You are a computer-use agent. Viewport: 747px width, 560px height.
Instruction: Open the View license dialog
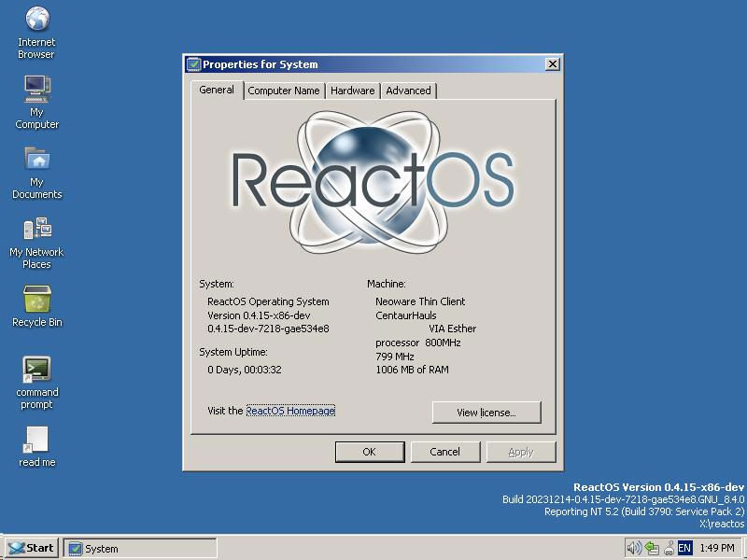(x=486, y=412)
